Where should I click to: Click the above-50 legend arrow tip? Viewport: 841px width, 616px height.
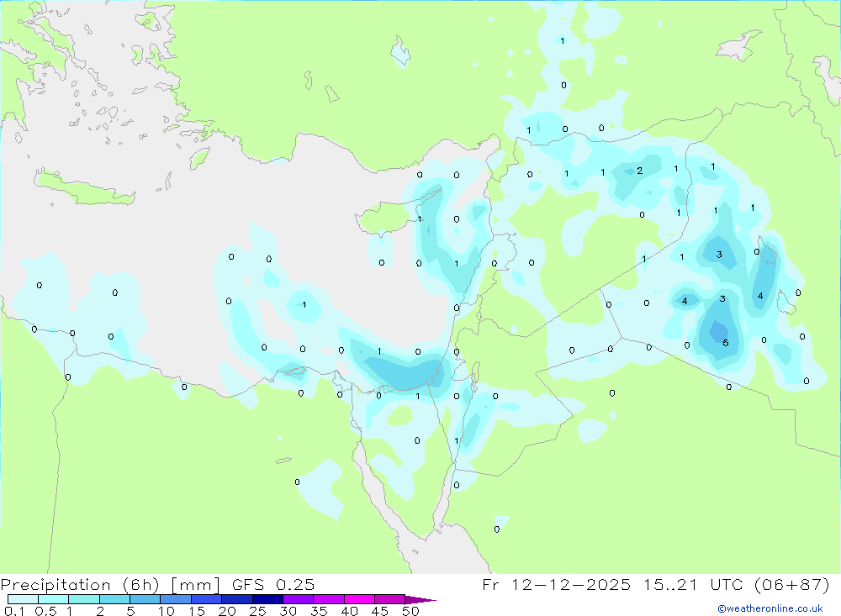[x=421, y=600]
